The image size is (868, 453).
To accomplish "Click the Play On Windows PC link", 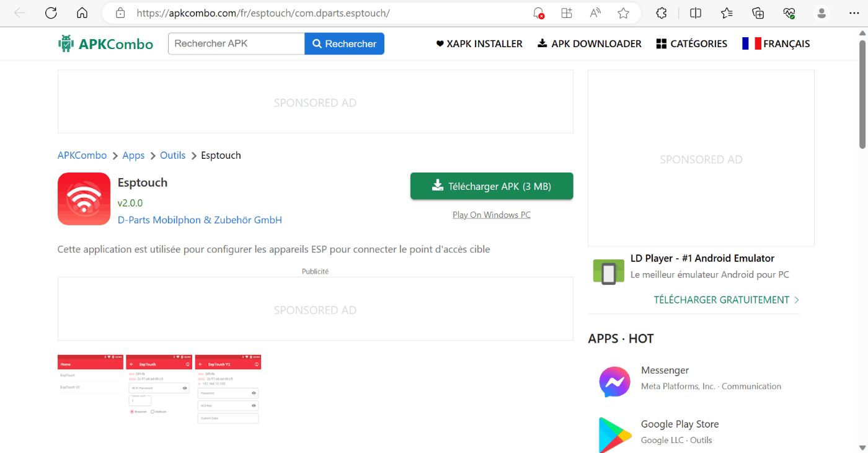I will [492, 215].
